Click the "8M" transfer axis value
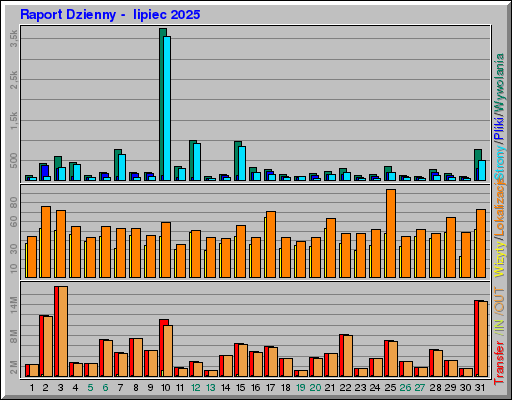 [14, 336]
